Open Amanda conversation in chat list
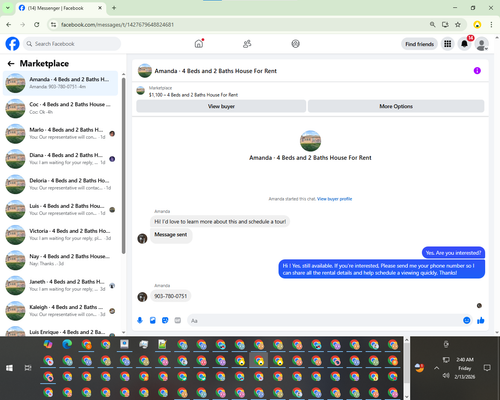The width and height of the screenshot is (500, 400). pos(60,83)
